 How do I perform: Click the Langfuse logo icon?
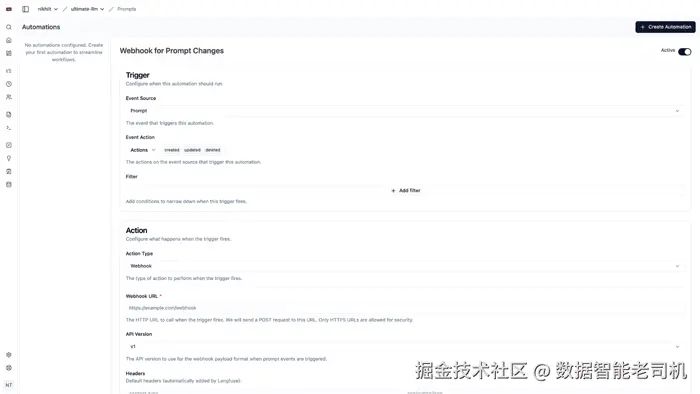8,9
